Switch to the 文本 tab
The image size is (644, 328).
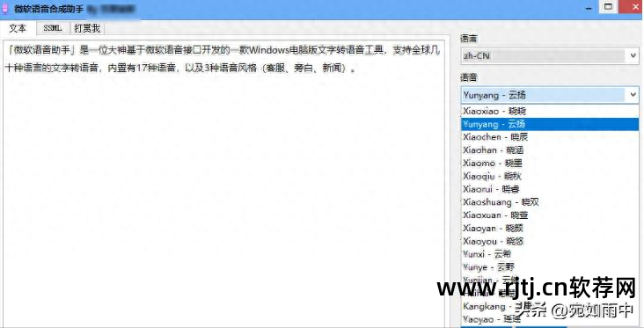18,28
